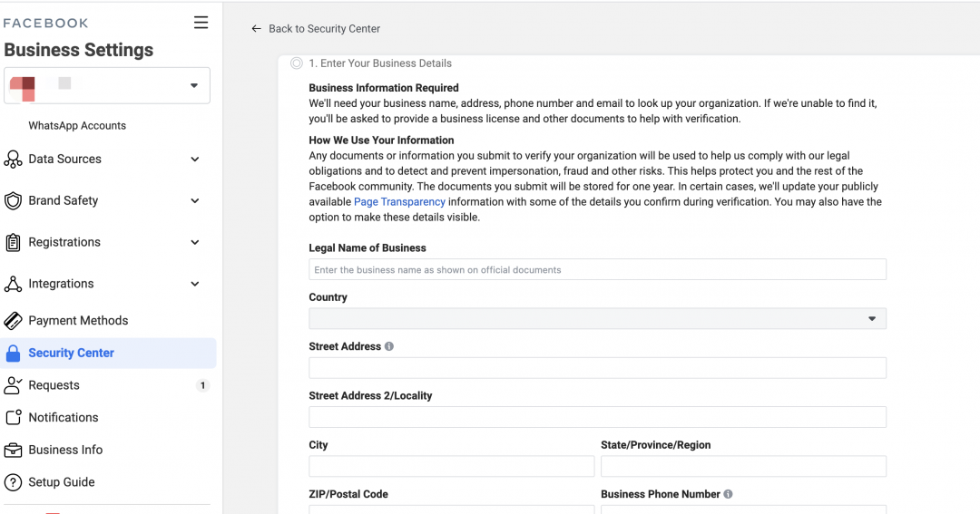980x514 pixels.
Task: Click the Legal Name of Business field
Action: click(x=597, y=269)
